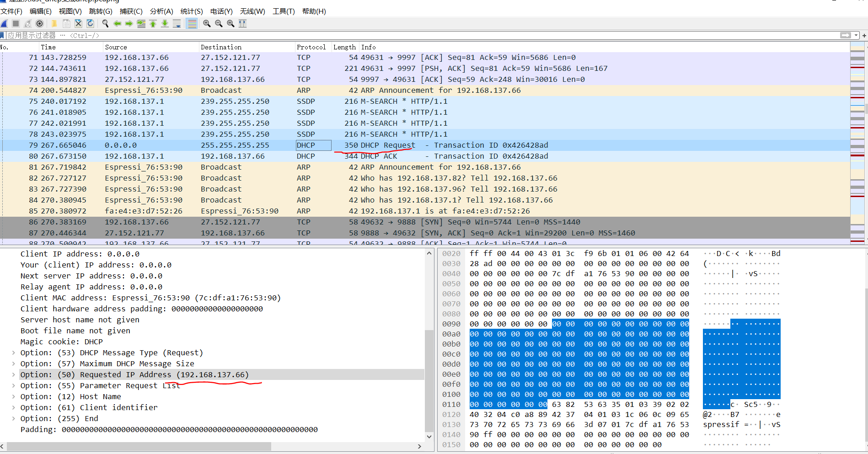Screen dimensions: 868x454
Task: Select Magic cookie: DHCP line
Action: tap(61, 342)
